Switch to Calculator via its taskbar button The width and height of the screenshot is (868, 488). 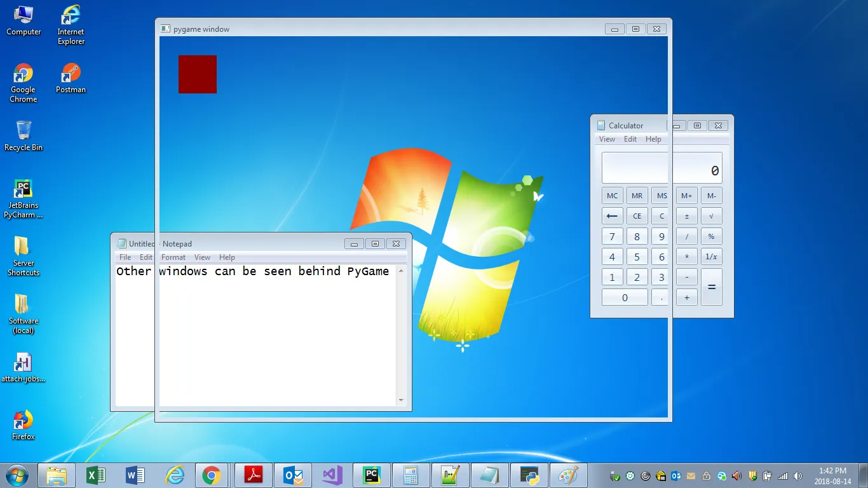coord(411,475)
